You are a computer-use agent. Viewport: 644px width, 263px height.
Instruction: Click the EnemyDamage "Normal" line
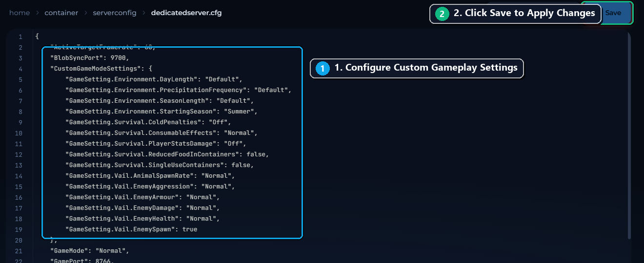point(142,208)
